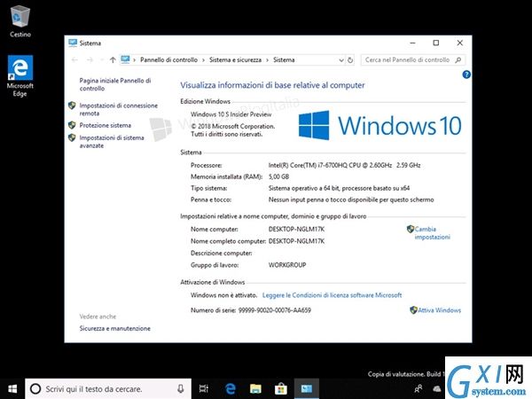Open Protezione sistema link
The image size is (532, 399).
pyautogui.click(x=106, y=125)
